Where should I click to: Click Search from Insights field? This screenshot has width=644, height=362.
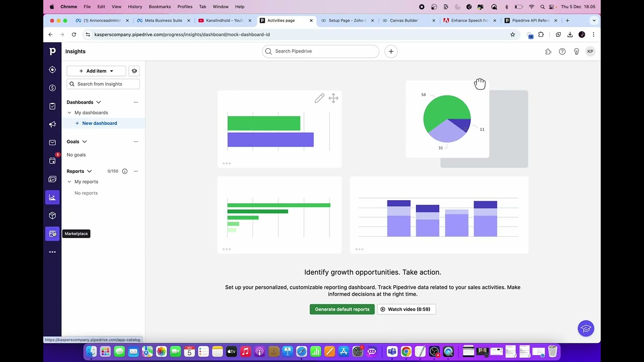click(x=103, y=84)
